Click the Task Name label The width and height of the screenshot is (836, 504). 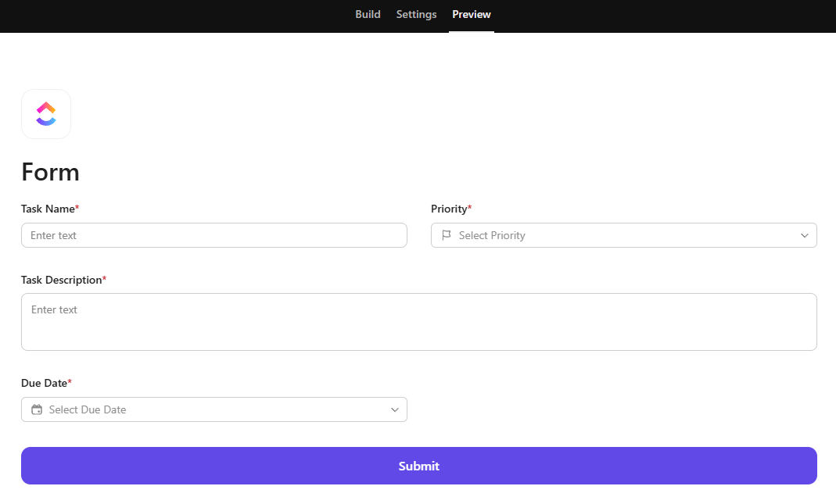coord(50,209)
